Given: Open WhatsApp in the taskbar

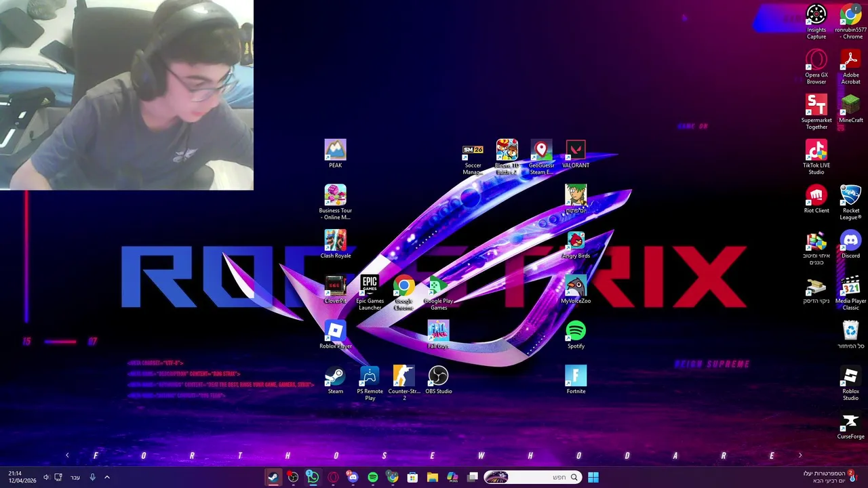Looking at the screenshot, I should tap(313, 477).
